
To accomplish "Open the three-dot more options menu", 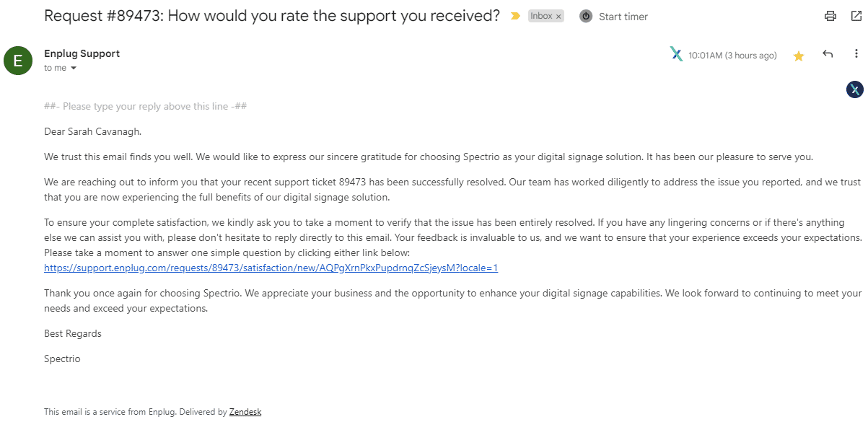I will tap(856, 54).
